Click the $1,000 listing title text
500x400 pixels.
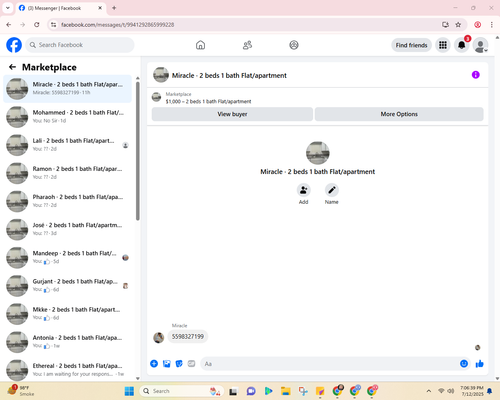(208, 101)
